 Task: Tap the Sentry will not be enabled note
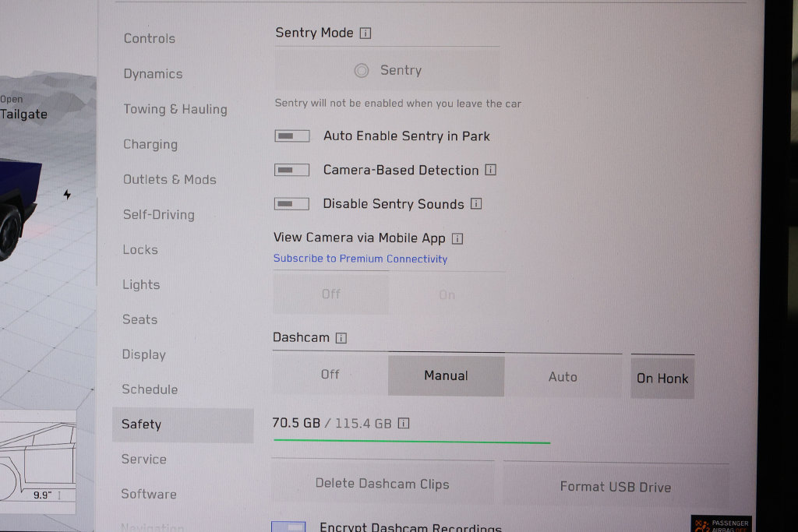point(398,104)
